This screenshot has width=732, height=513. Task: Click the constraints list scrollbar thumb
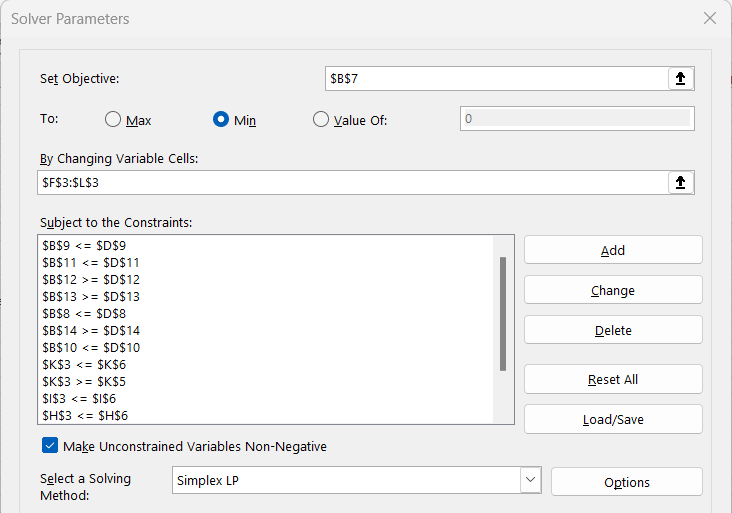(503, 314)
